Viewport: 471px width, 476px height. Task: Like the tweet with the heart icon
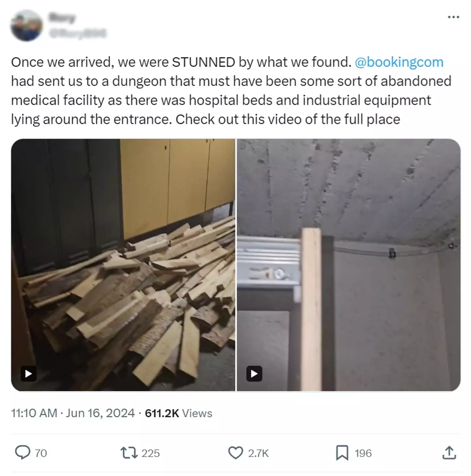click(x=235, y=453)
